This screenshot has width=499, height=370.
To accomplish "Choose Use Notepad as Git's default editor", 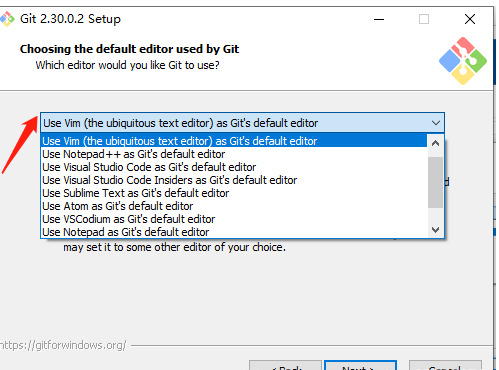I will [234, 232].
